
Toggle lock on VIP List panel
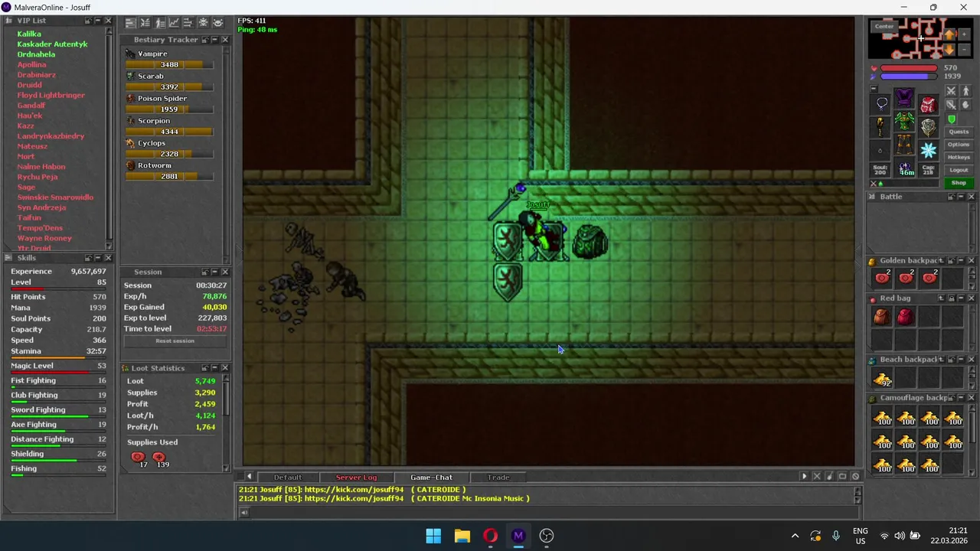coord(88,21)
